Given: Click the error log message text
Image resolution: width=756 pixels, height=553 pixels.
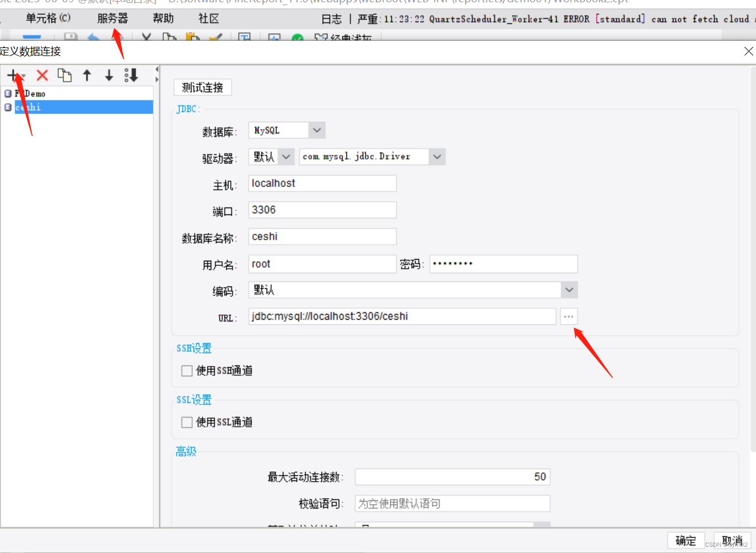Looking at the screenshot, I should 556,19.
